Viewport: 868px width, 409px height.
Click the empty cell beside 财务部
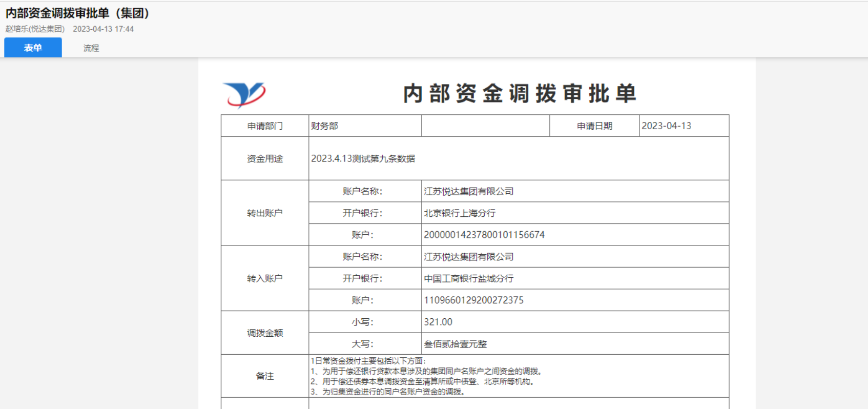tap(485, 126)
